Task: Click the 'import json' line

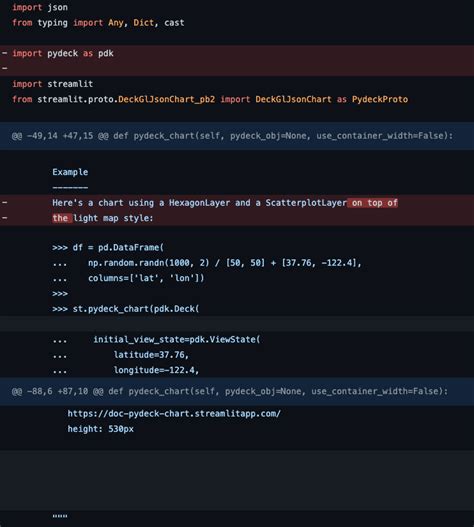Action: click(40, 7)
